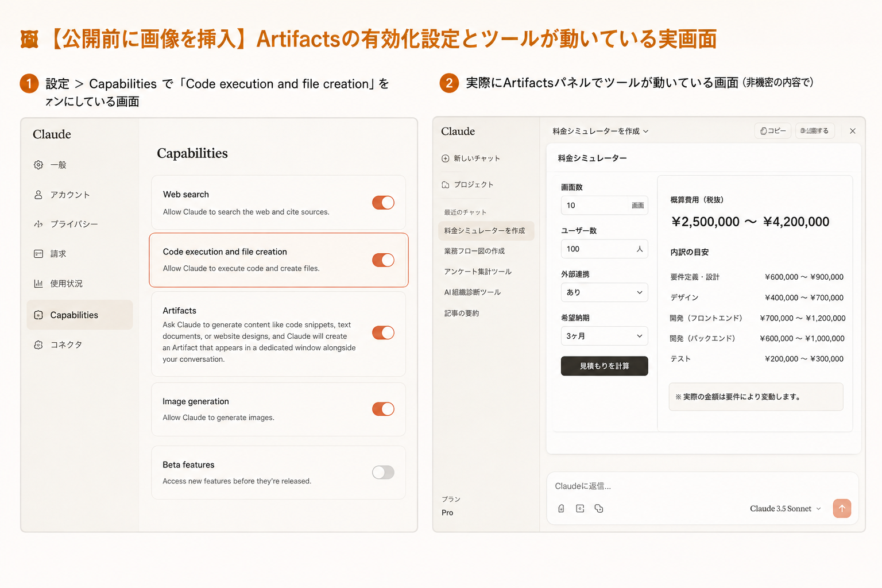Click the publish button next to コピー
This screenshot has height=588, width=882.
point(815,131)
